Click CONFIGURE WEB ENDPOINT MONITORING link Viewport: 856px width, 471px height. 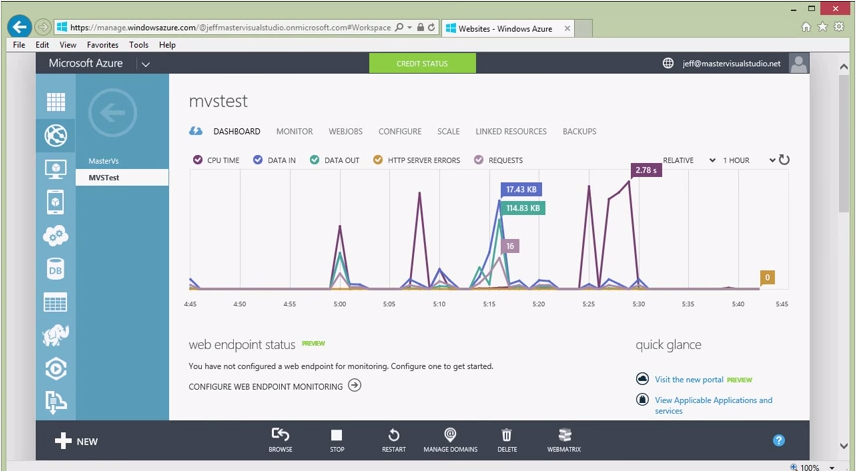pos(275,386)
